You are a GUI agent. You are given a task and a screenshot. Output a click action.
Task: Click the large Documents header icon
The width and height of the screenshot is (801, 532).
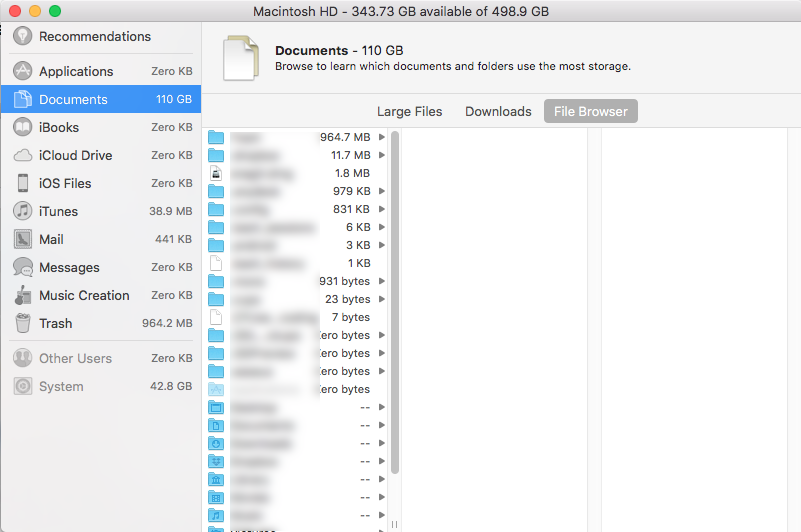click(x=241, y=58)
